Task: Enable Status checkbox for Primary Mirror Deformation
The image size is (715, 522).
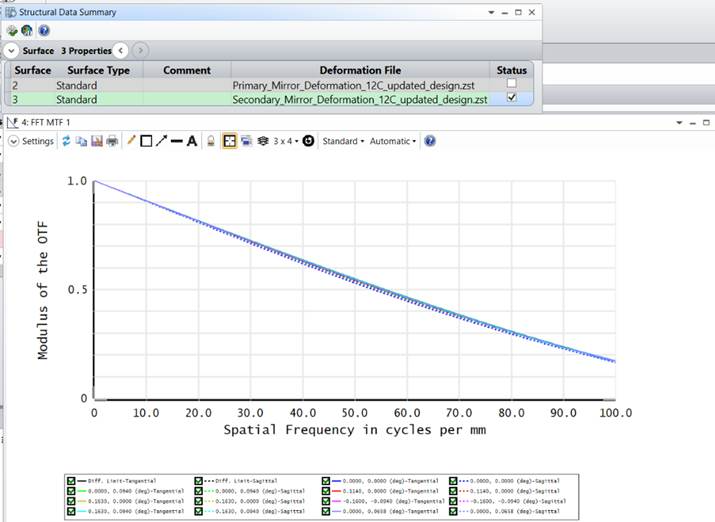Action: [x=512, y=86]
